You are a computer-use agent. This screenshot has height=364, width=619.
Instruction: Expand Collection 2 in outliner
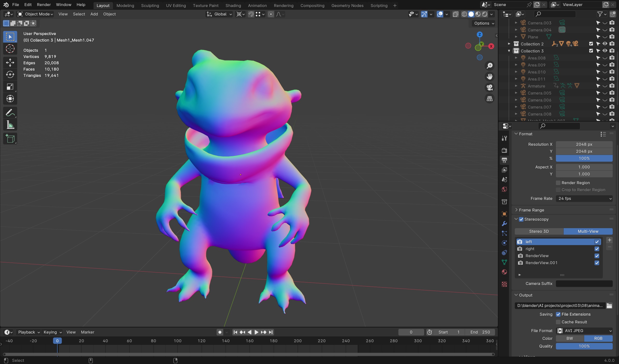[509, 44]
